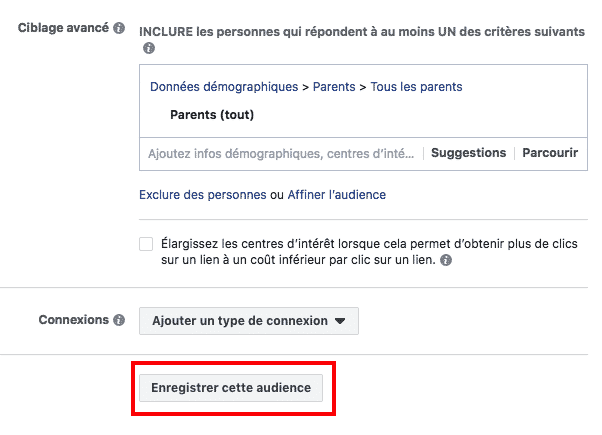Select the Parents (tout) targeting entry
Screen dimensions: 602x435
(213, 115)
